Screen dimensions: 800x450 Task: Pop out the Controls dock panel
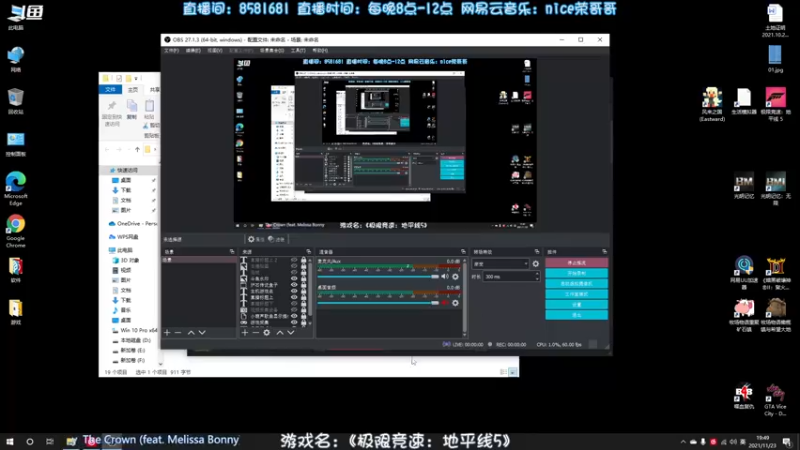(x=605, y=252)
